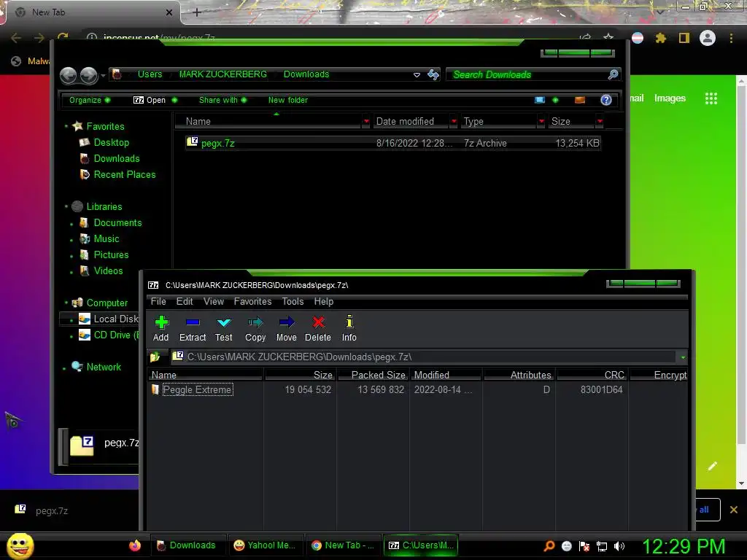Click the volume speaker icon in system tray

pos(619,546)
